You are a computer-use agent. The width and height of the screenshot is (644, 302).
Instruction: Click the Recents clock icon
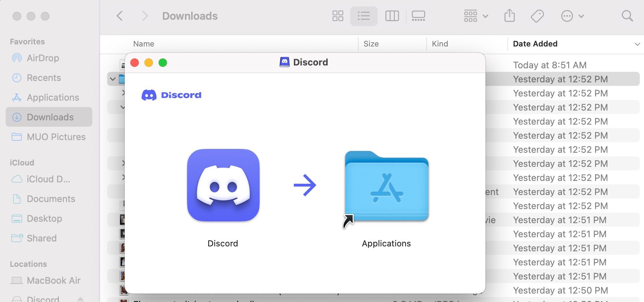coord(17,78)
